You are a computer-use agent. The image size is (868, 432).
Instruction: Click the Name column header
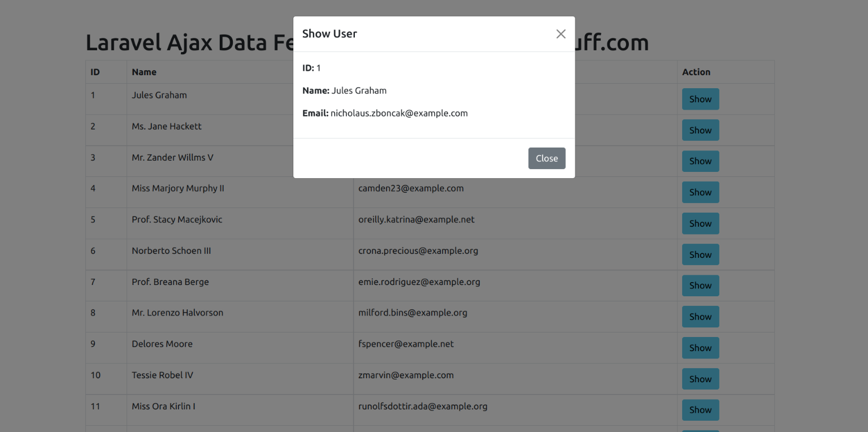click(144, 72)
